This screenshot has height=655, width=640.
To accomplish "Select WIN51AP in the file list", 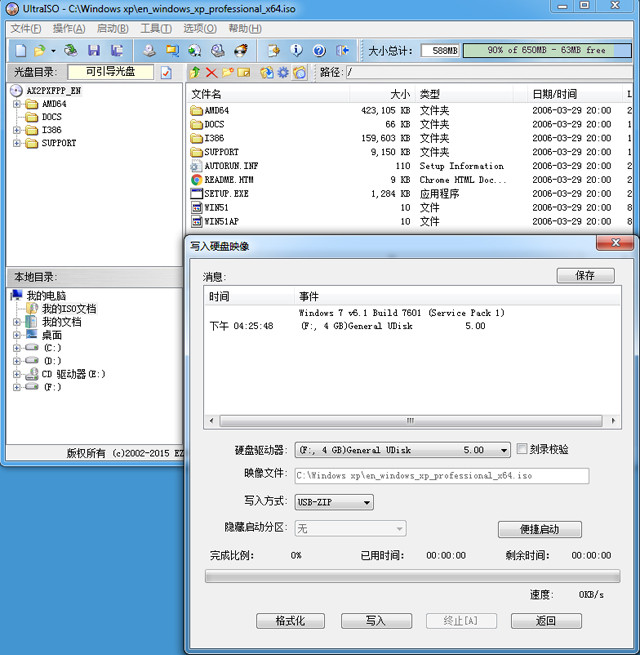I will tap(221, 221).
